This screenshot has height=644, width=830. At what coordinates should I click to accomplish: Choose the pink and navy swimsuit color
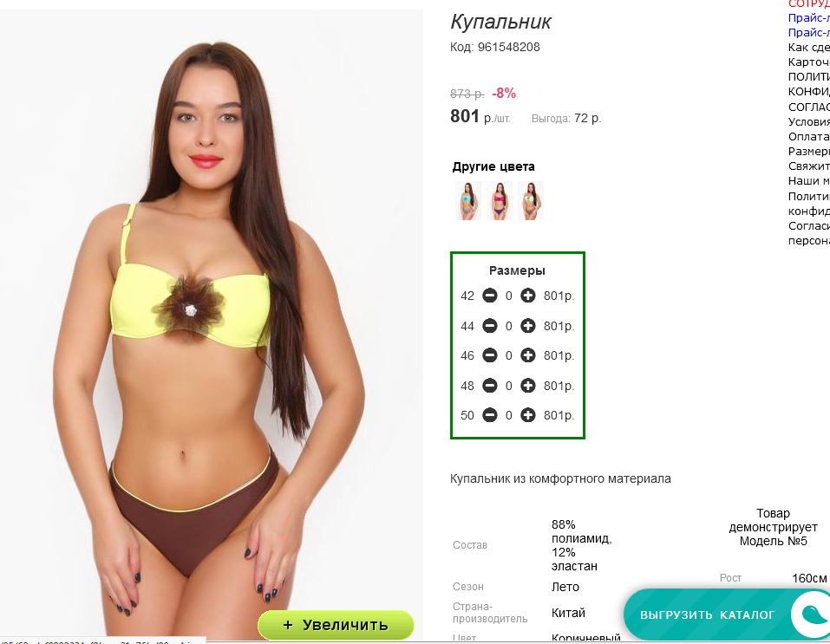click(x=500, y=200)
